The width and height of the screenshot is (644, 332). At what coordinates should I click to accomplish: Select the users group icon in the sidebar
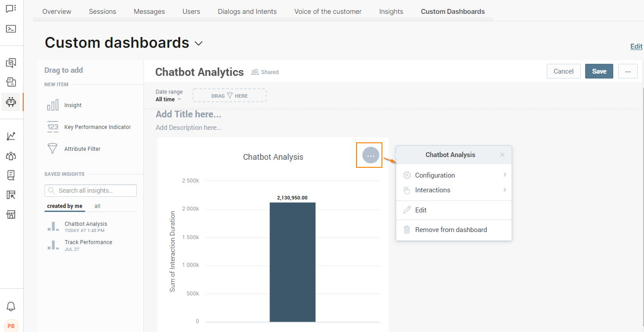click(11, 156)
